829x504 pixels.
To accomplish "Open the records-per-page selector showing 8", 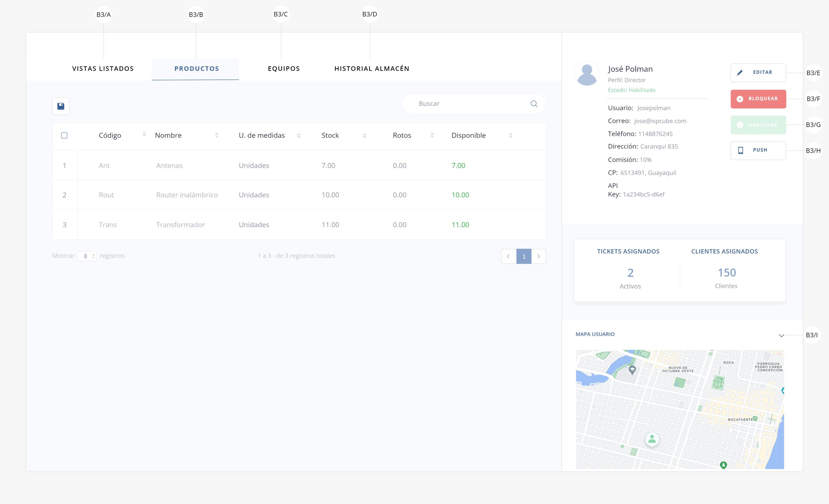I will coord(87,256).
